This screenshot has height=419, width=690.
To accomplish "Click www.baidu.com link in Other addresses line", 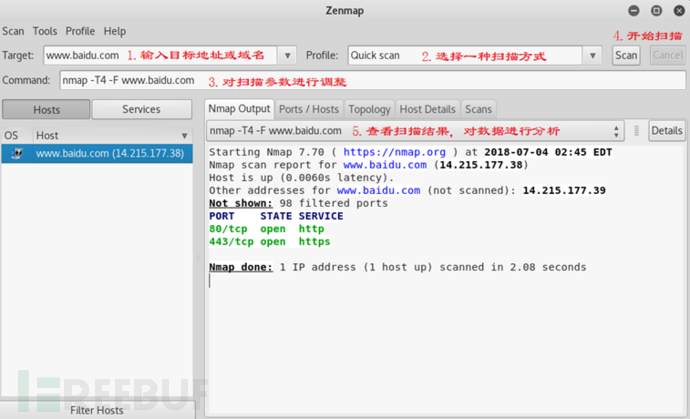I will click(x=378, y=191).
